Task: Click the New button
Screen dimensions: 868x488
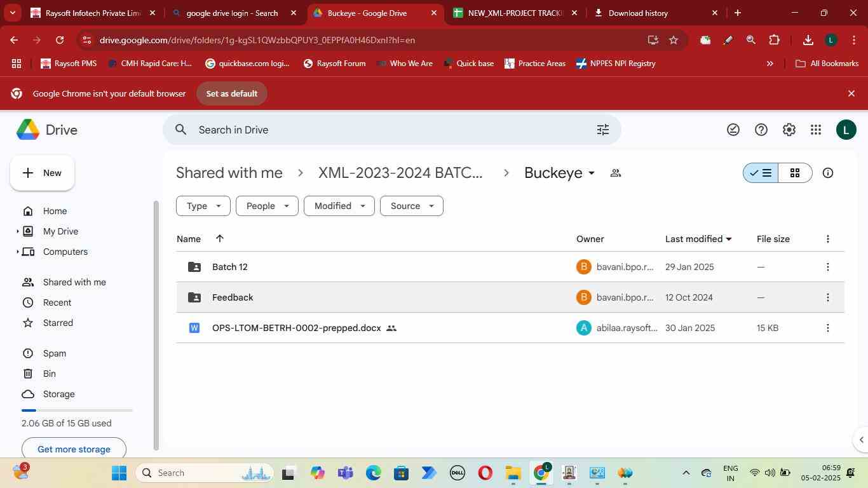Action: tap(42, 173)
